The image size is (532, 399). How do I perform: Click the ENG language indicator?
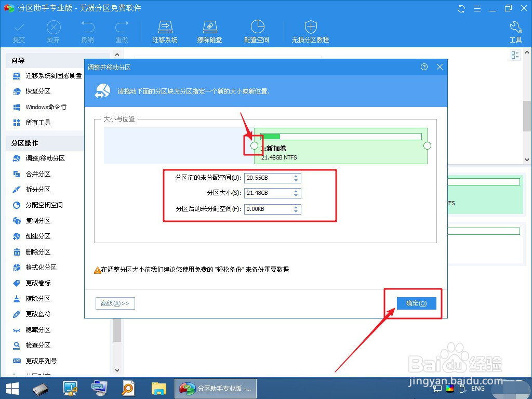click(478, 389)
